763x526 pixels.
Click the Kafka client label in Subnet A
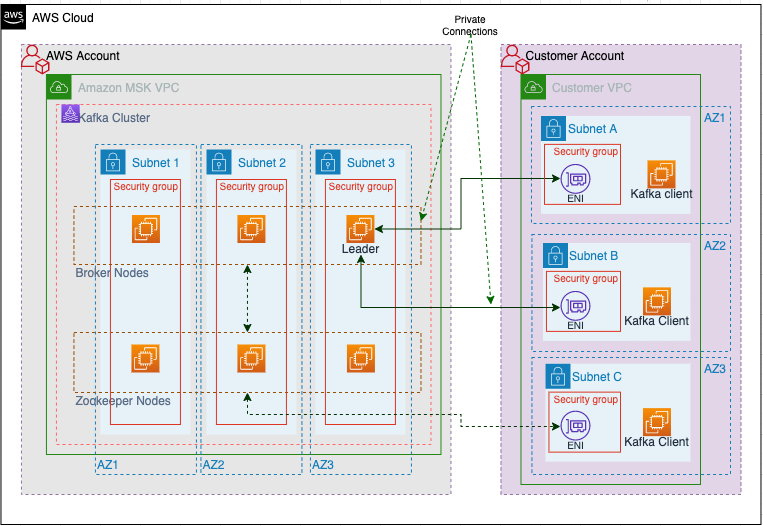661,194
